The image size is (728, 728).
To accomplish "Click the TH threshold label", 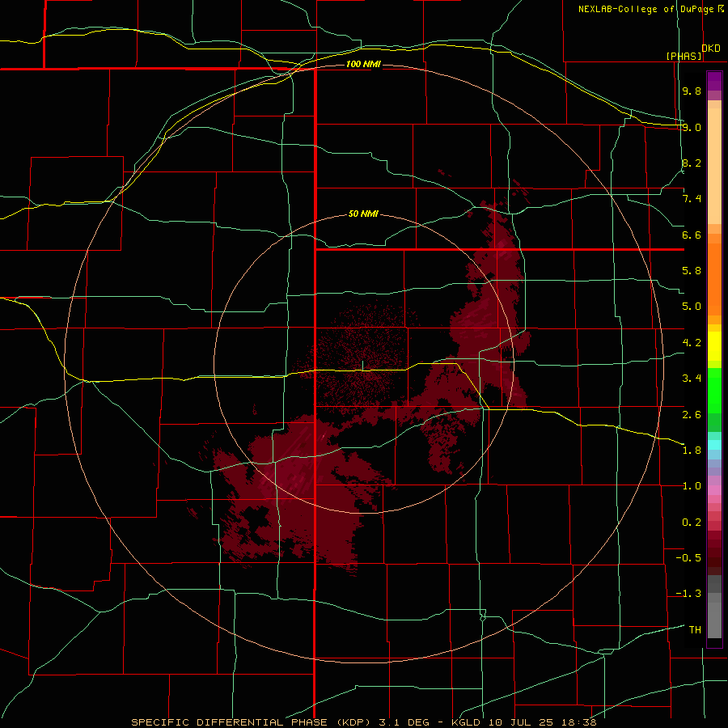I will tap(695, 630).
